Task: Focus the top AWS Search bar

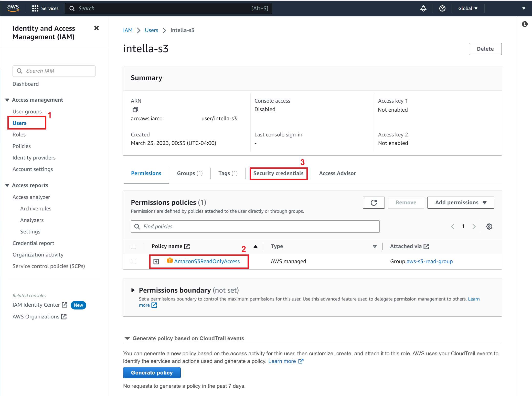Action: 168,8
